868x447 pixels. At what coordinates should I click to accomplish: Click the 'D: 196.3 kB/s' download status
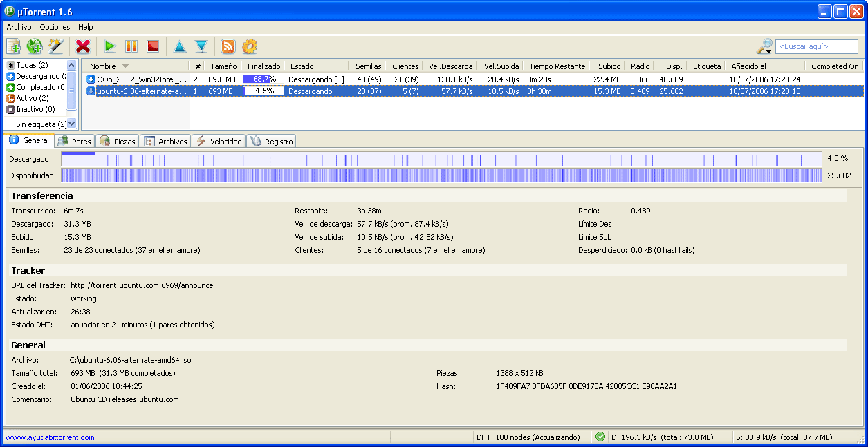click(662, 437)
